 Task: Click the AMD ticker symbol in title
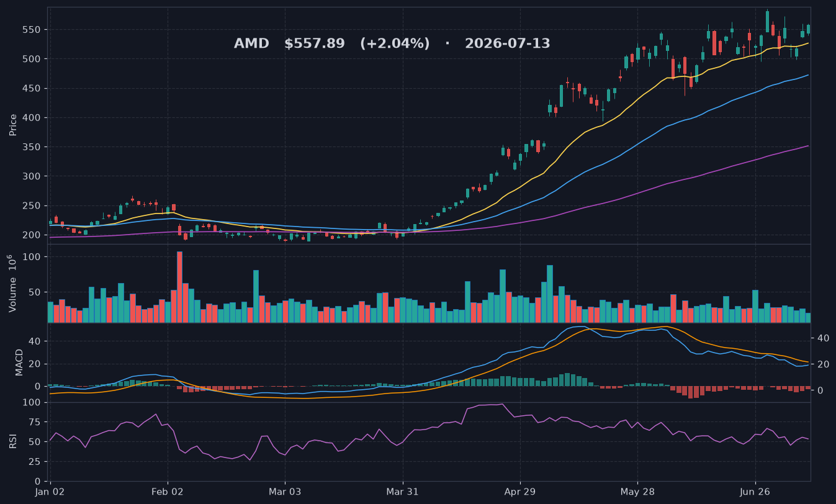pyautogui.click(x=251, y=44)
